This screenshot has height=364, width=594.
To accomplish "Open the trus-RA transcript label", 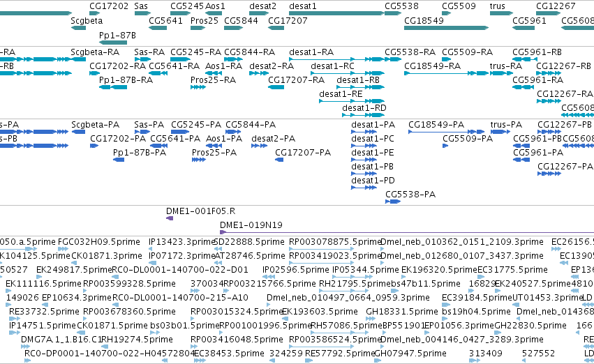I will pyautogui.click(x=505, y=66).
